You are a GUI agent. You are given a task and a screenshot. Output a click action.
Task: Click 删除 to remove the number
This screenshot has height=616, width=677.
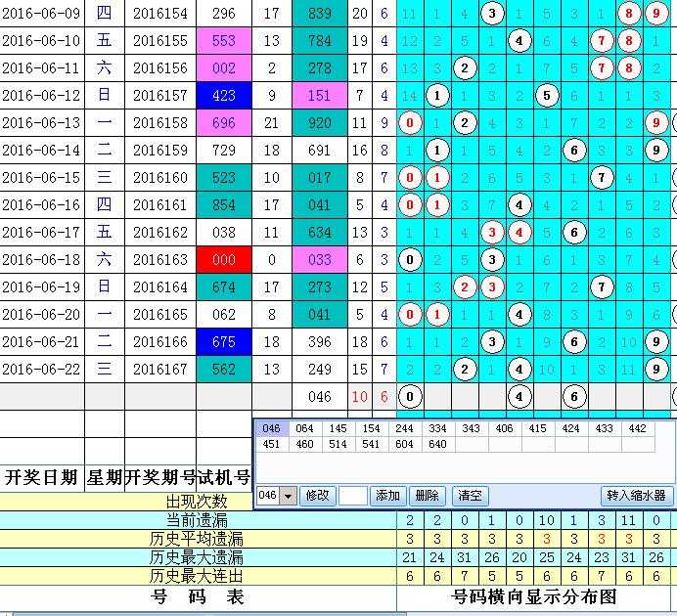coord(426,496)
